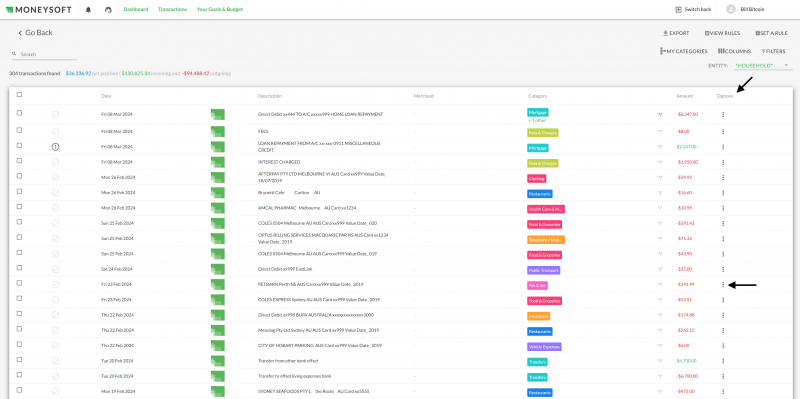Select the HOME LOAN REPAYMENT row checkbox
Image resolution: width=800 pixels, height=399 pixels.
coord(19,113)
